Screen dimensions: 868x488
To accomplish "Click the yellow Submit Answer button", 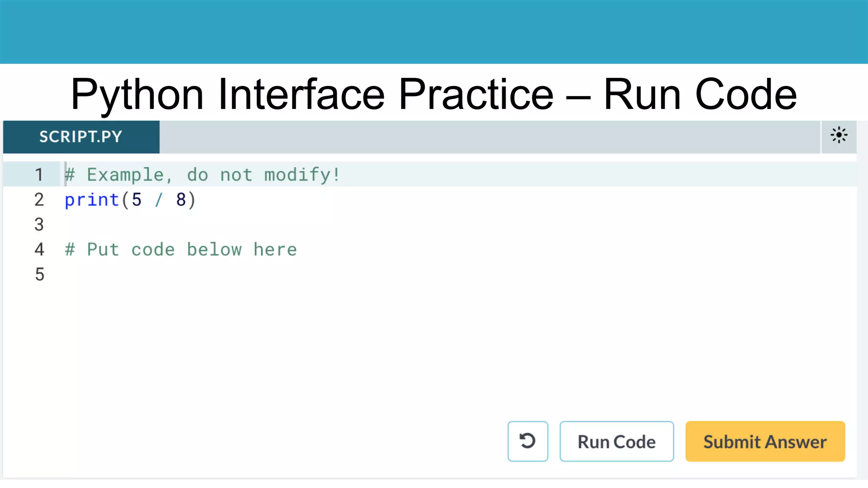I will (x=765, y=441).
